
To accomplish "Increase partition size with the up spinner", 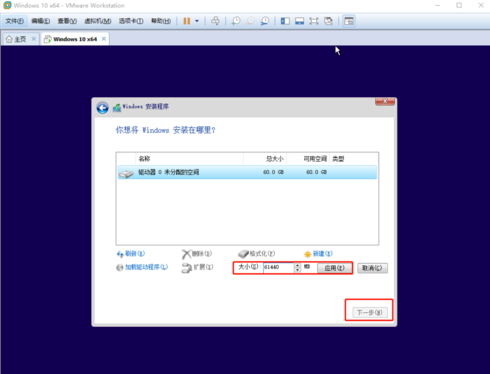I will click(x=297, y=265).
